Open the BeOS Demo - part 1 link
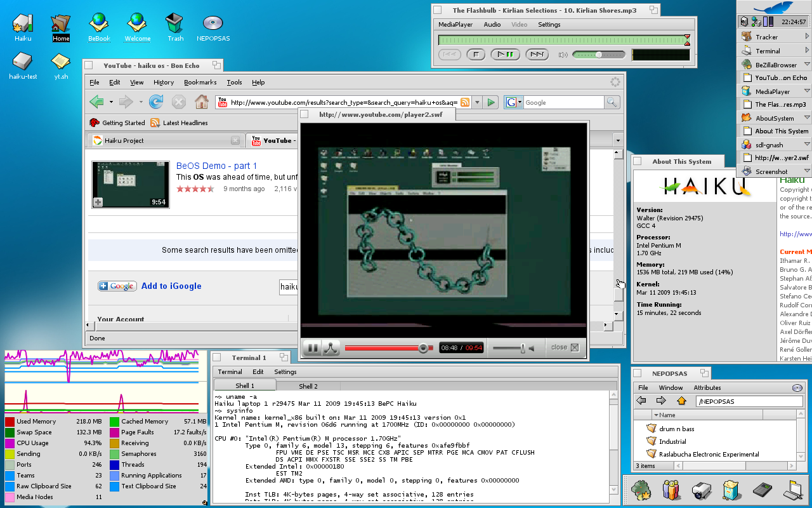 (216, 166)
